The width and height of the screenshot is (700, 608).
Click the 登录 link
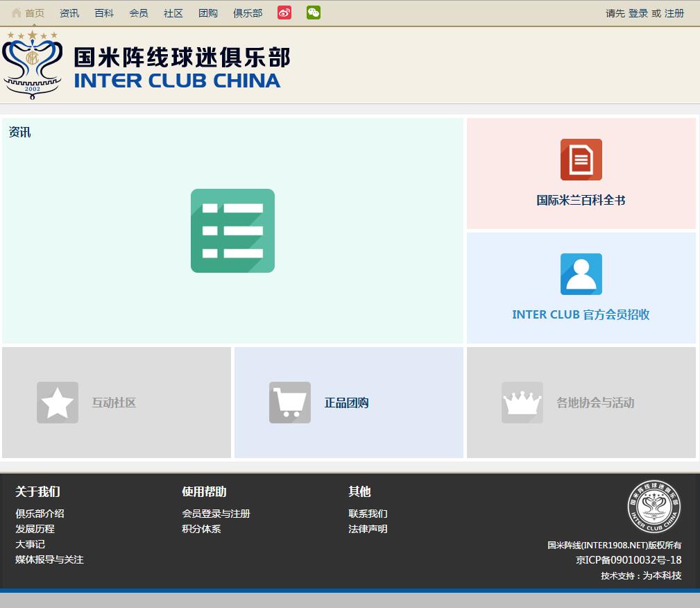pyautogui.click(x=638, y=13)
